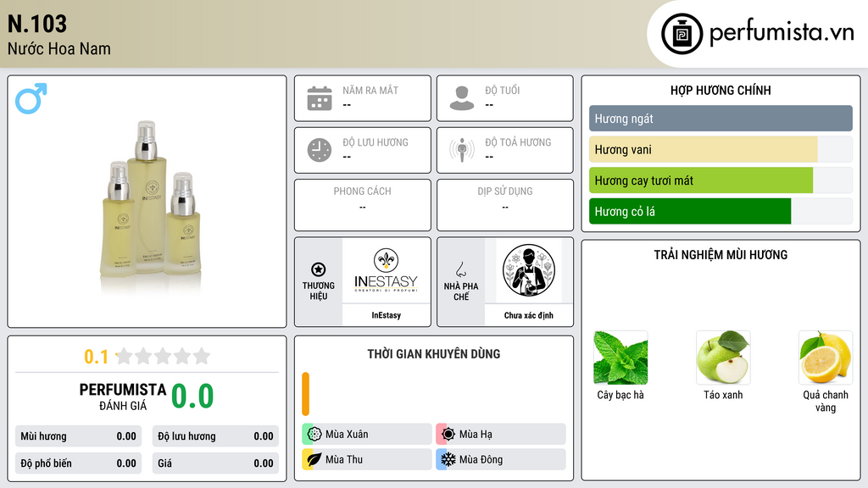Click the Táo xanh apple thumbnail
Viewport: 868px width, 488px height.
click(x=723, y=358)
